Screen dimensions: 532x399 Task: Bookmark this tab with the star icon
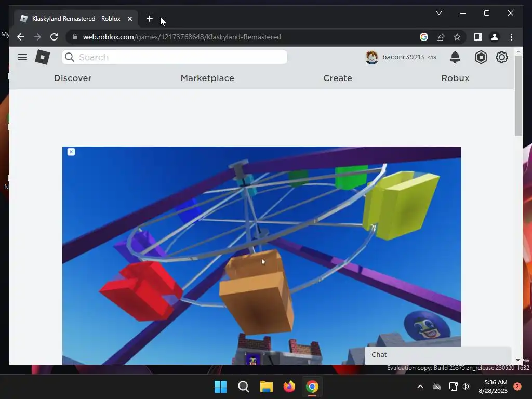pyautogui.click(x=457, y=37)
